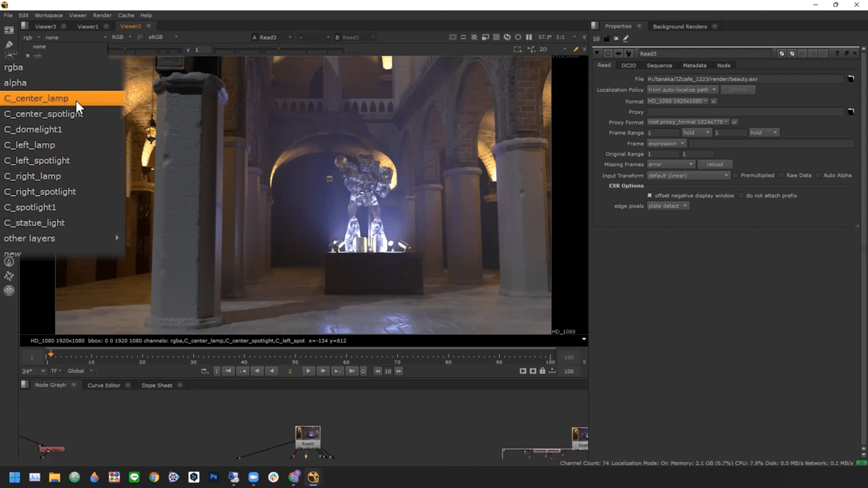The image size is (868, 488).
Task: Click the file browse folder icon
Action: [x=851, y=79]
